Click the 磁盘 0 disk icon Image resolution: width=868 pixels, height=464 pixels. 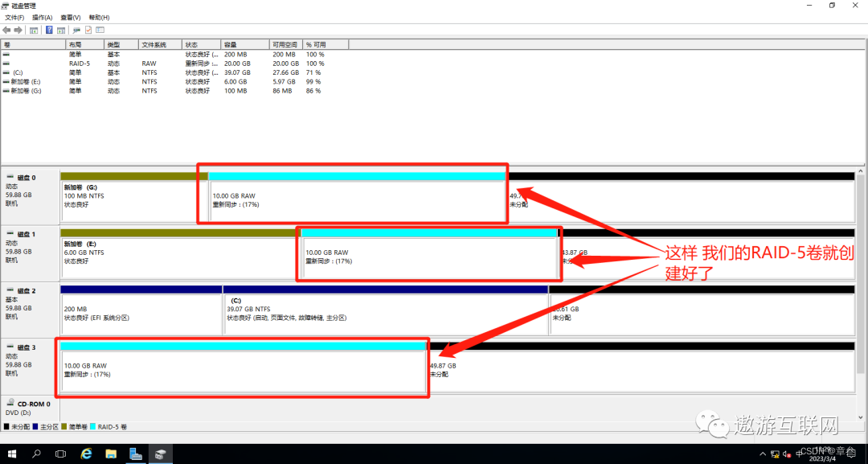coord(10,178)
